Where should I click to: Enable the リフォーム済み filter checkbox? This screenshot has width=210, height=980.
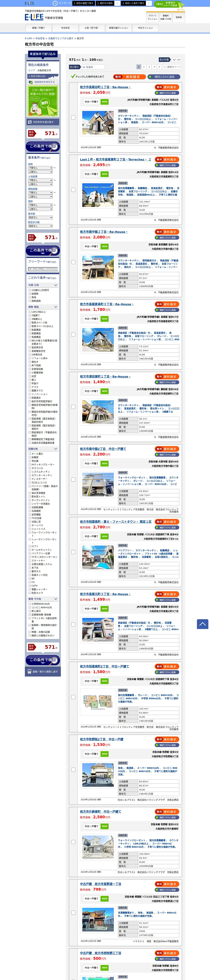point(30,358)
